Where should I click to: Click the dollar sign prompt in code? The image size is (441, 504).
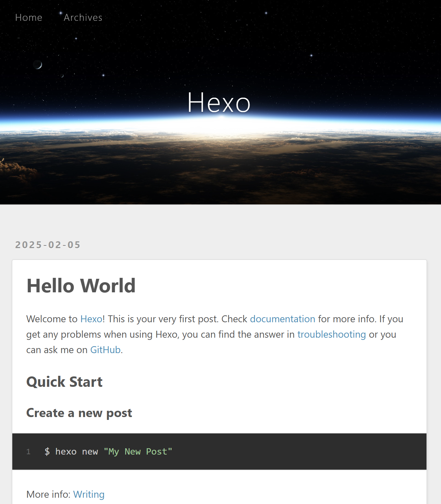[x=47, y=452]
